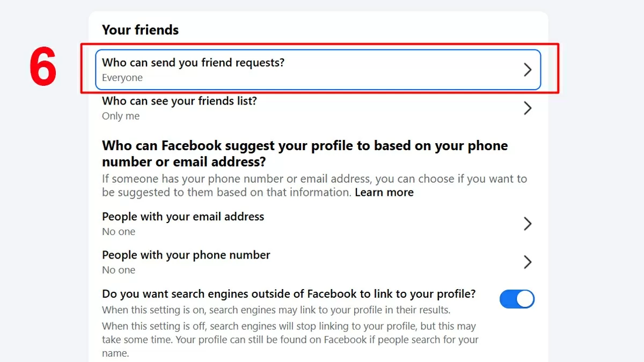
Task: Expand the friend requests setting chevron
Action: (527, 70)
